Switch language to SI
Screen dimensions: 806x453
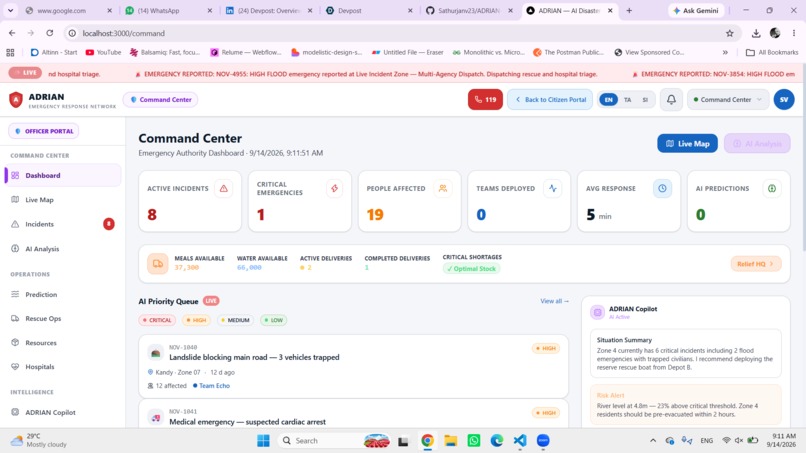(645, 100)
